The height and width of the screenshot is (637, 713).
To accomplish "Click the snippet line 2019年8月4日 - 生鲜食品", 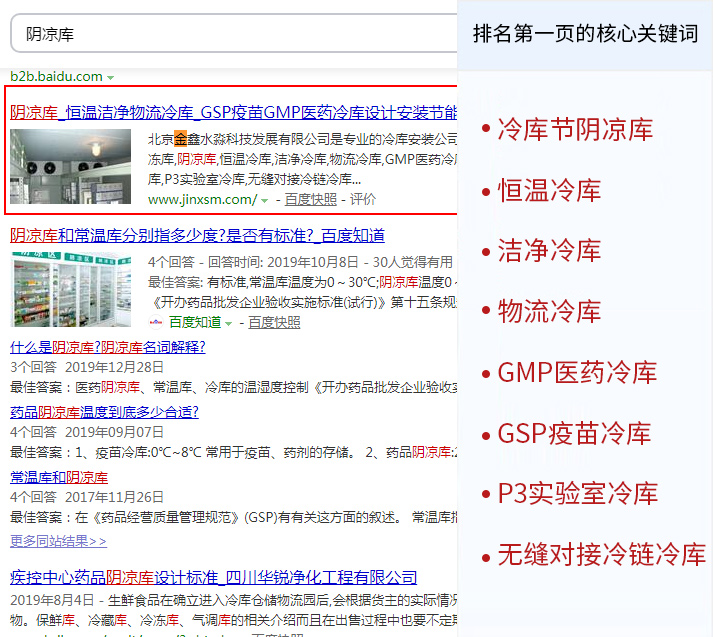I will tap(233, 601).
